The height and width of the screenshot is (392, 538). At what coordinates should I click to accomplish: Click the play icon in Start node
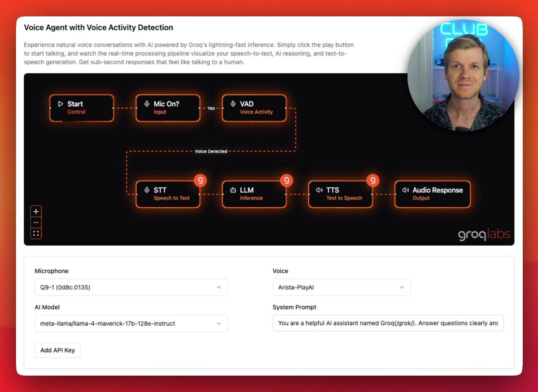[x=61, y=104]
